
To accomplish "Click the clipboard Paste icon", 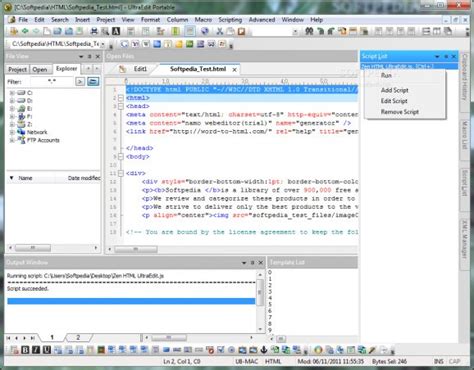I will pyautogui.click(x=241, y=31).
